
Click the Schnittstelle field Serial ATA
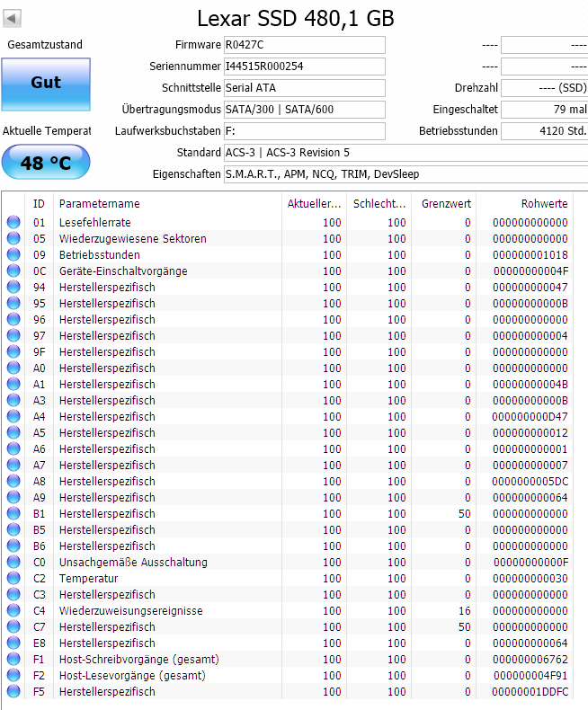(x=305, y=88)
